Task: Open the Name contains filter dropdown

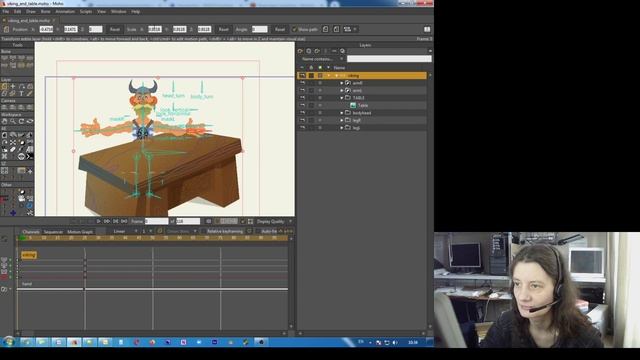Action: pyautogui.click(x=322, y=59)
